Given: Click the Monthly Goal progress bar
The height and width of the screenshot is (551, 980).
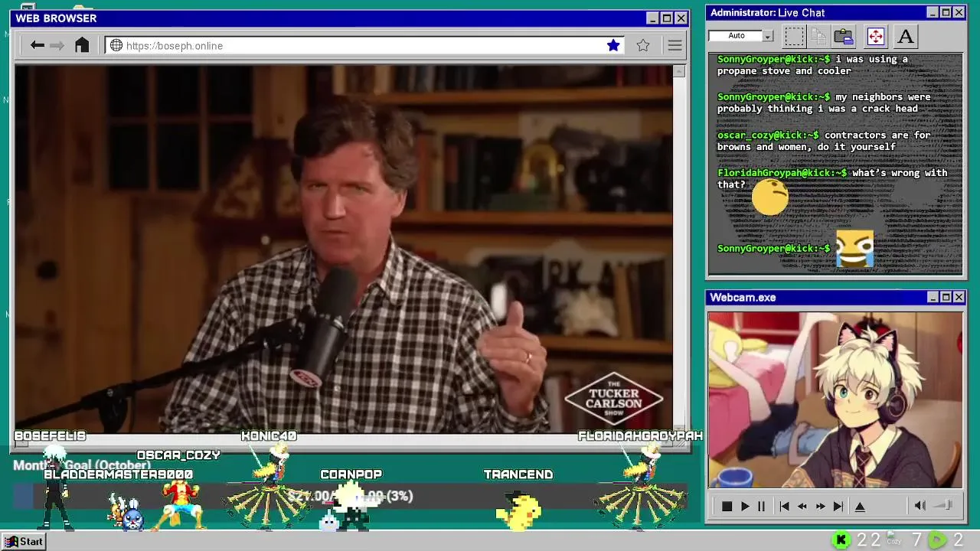Looking at the screenshot, I should [351, 497].
